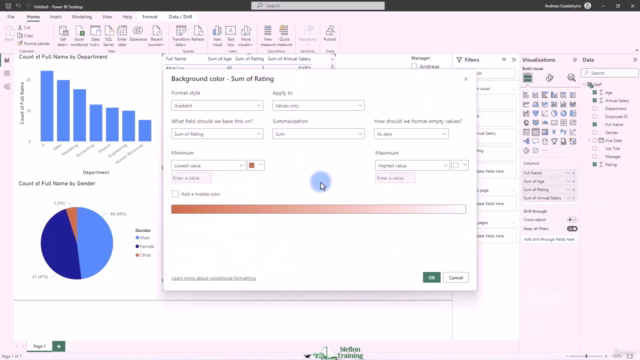Switch to the Format ribbon tab
This screenshot has height=360, width=640.
(150, 17)
